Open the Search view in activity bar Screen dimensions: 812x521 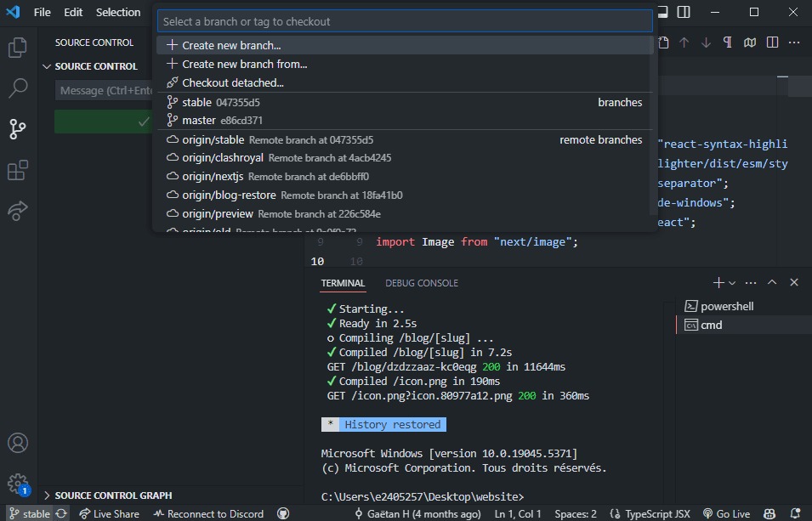tap(17, 88)
